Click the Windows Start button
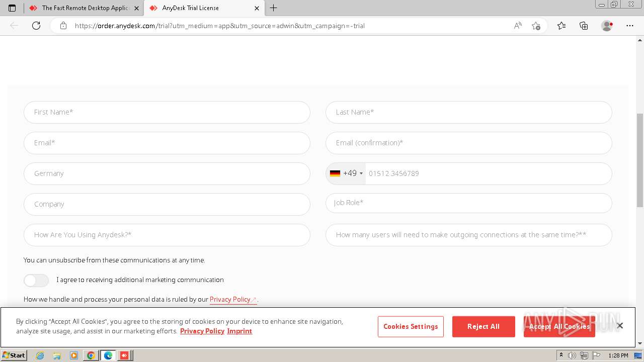 click(14, 355)
